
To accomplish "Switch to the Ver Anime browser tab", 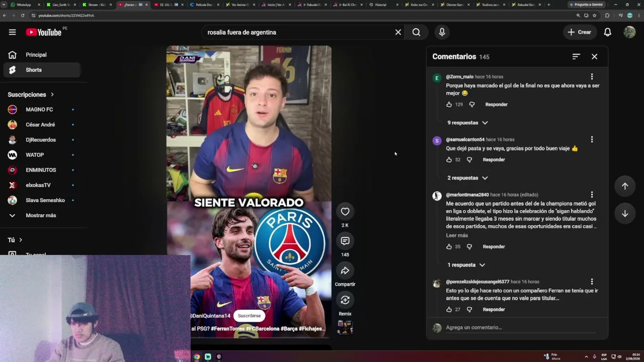I will point(240,5).
